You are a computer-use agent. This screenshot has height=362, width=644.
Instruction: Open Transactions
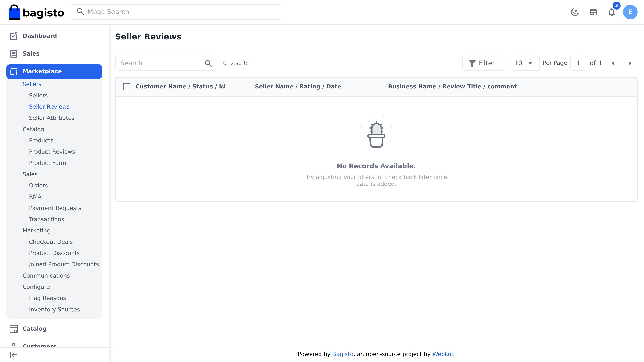[46, 219]
